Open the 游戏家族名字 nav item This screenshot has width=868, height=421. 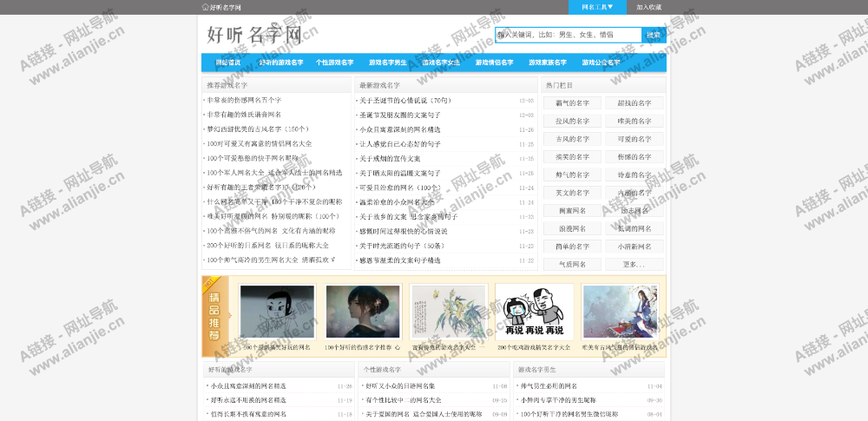coord(548,62)
